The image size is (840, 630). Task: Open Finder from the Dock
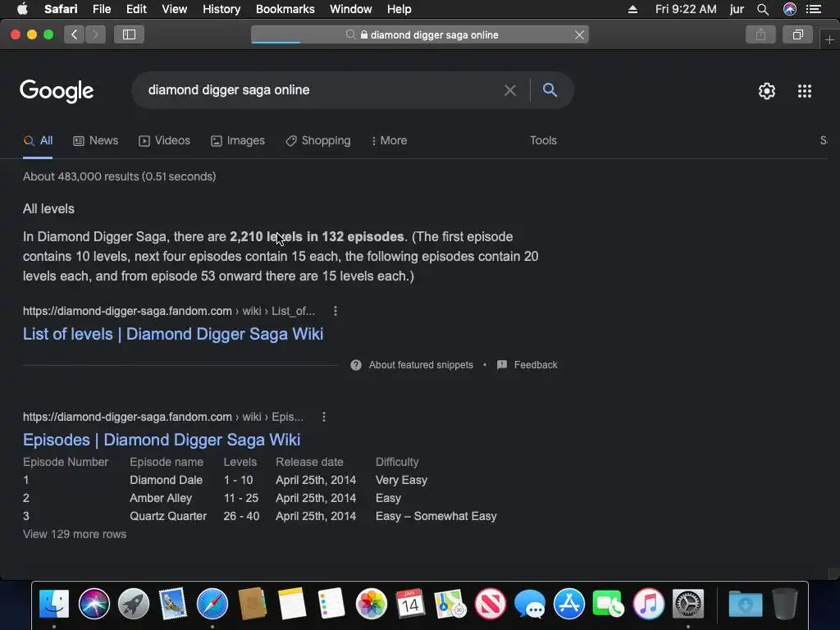54,604
